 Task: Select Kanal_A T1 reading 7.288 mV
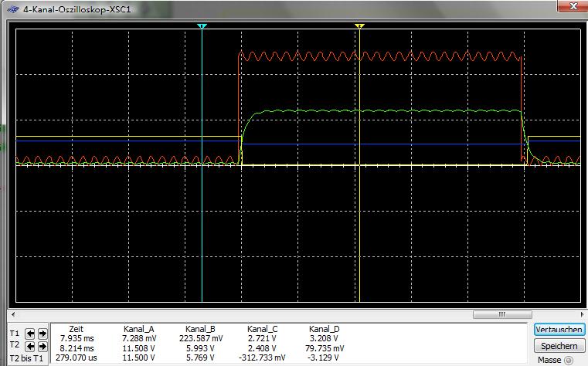click(x=139, y=338)
